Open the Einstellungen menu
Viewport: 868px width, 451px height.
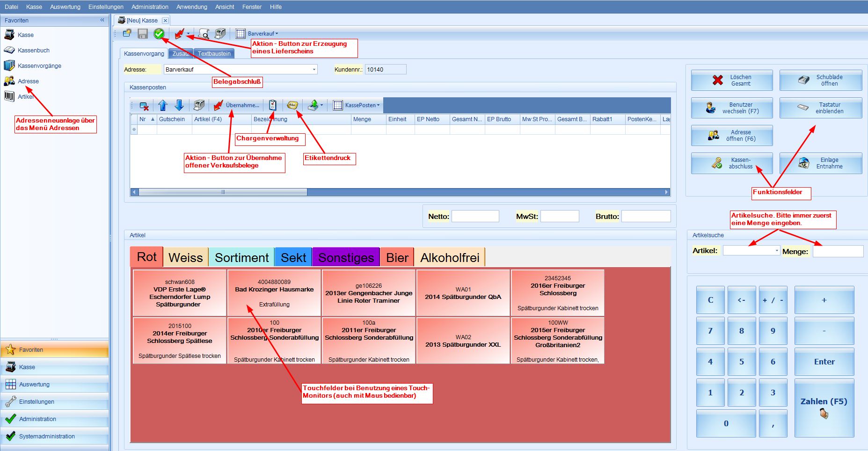pos(106,7)
